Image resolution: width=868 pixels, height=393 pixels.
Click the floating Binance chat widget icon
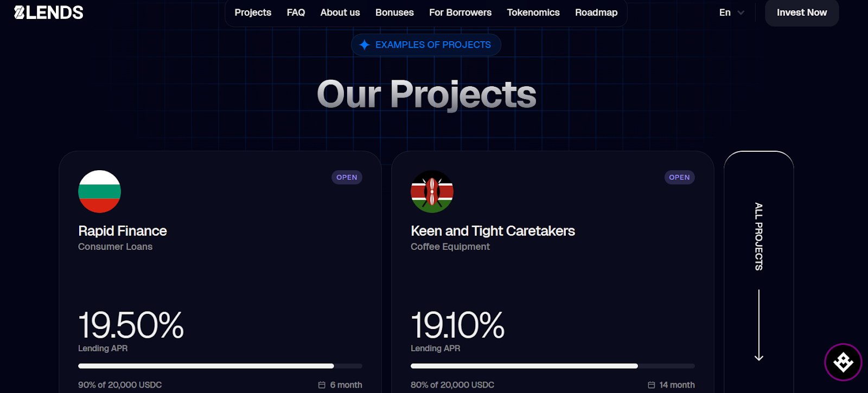[844, 362]
